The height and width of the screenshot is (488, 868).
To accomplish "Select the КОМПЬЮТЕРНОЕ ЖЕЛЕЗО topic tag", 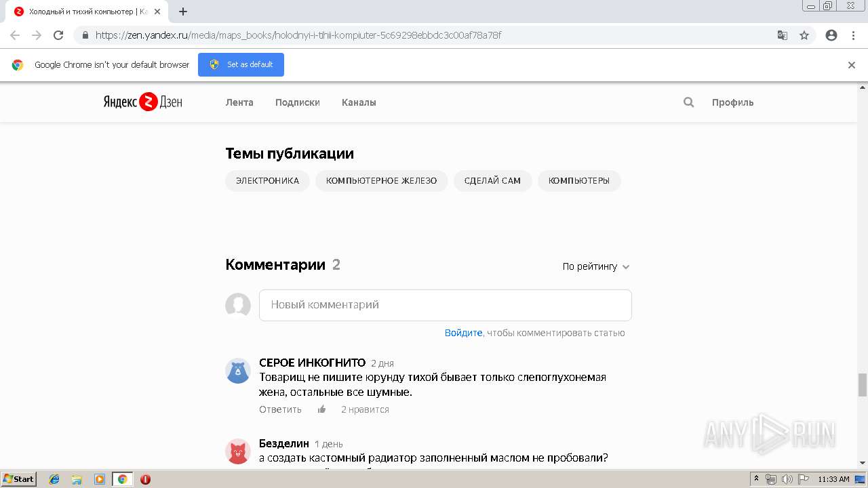I will [x=381, y=181].
